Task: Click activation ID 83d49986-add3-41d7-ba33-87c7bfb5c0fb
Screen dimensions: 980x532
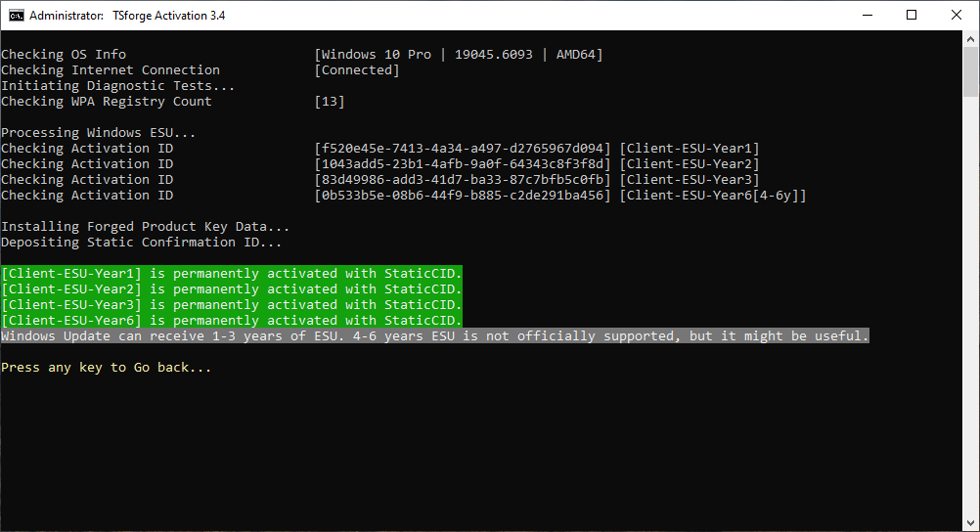Action: 463,179
